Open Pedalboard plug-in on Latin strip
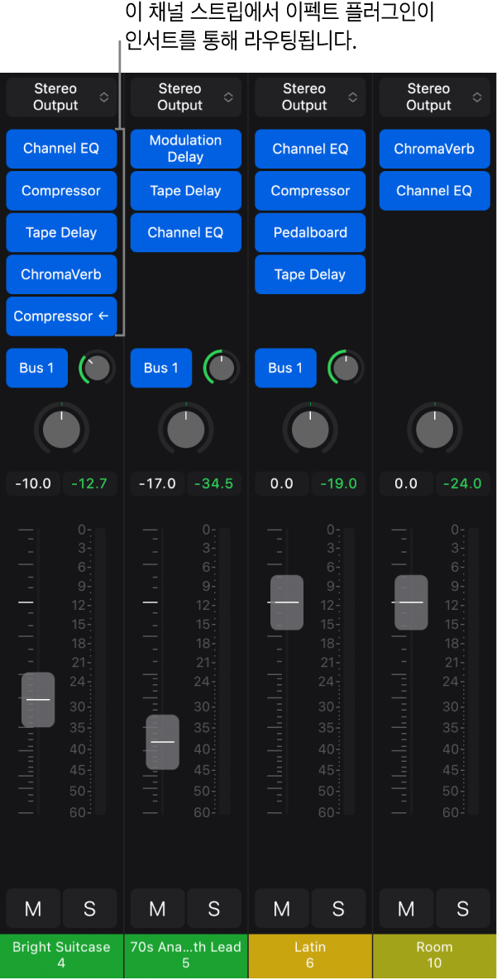The width and height of the screenshot is (497, 980). tap(310, 232)
